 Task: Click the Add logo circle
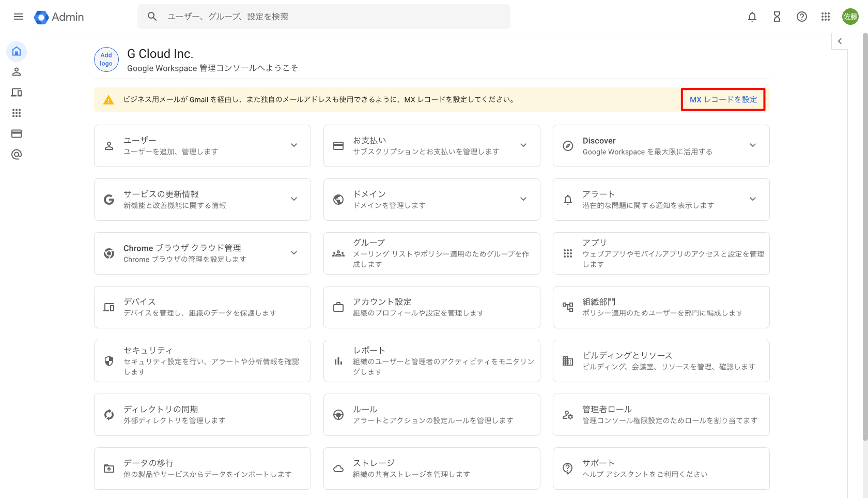tap(106, 59)
